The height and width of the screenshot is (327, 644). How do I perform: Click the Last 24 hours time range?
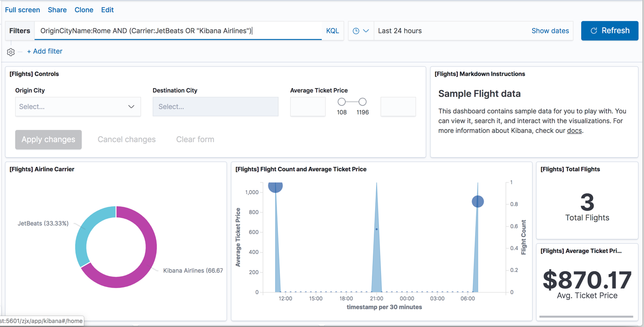(400, 30)
